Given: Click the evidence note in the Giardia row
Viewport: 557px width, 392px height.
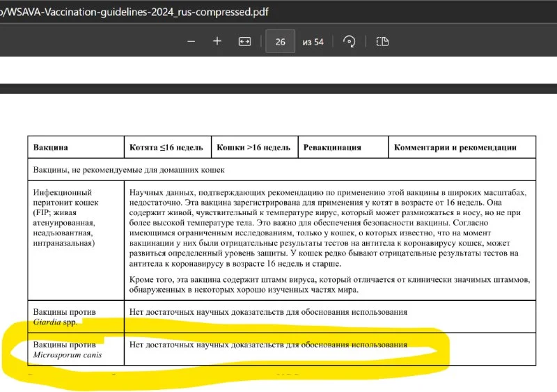Looking at the screenshot, I should [268, 312].
